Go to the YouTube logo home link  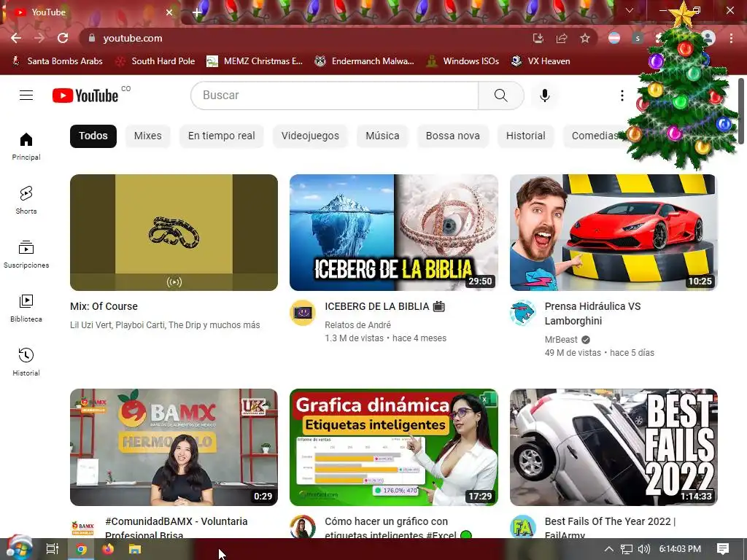point(85,96)
